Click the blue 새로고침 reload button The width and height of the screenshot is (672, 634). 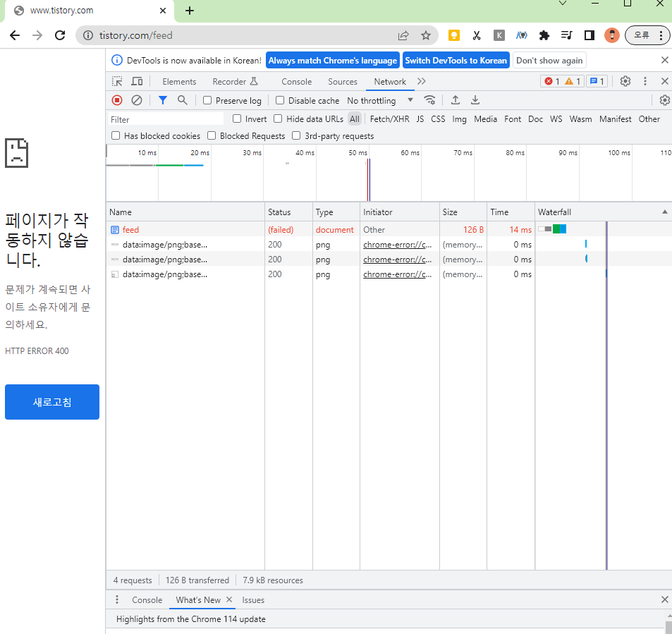52,402
